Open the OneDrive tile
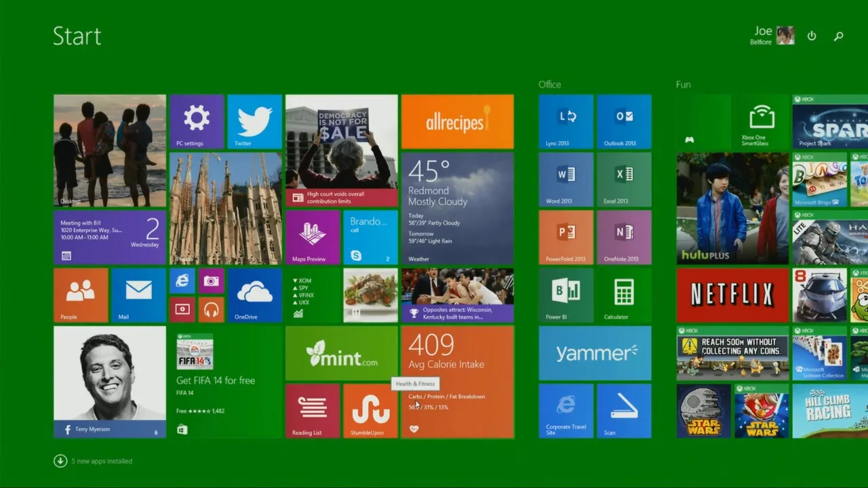This screenshot has height=488, width=868. click(254, 295)
